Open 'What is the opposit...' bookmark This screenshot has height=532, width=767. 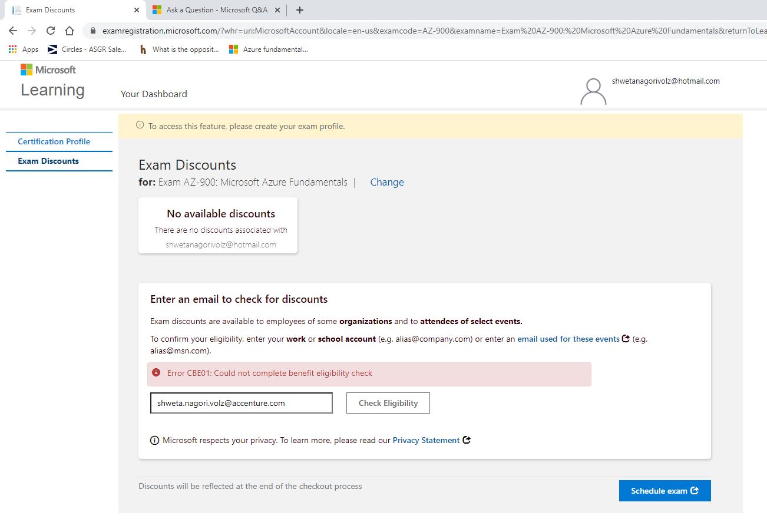point(178,49)
